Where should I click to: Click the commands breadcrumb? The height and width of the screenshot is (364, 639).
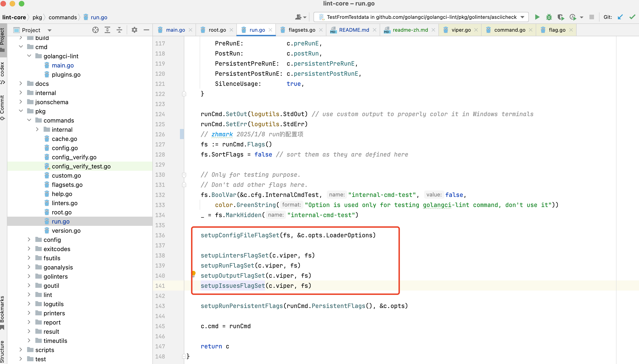point(62,17)
